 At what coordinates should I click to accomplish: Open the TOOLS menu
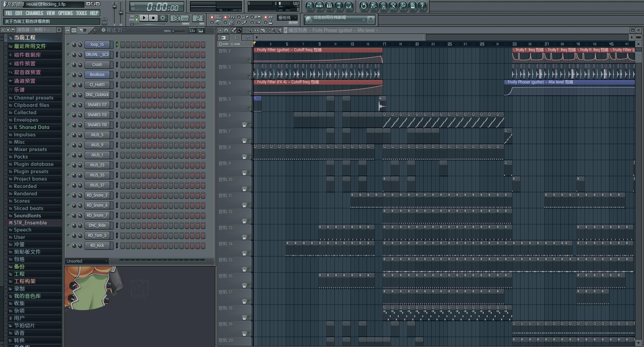(x=81, y=13)
